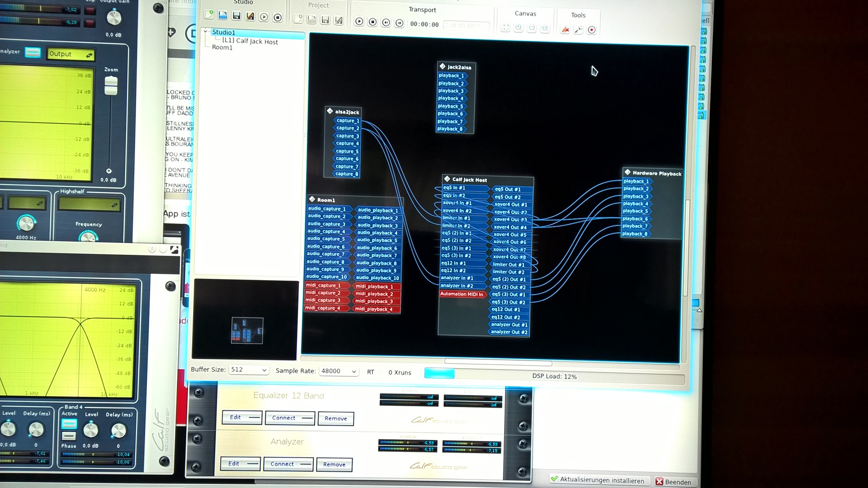Start the studio with the Studio play icon
The image size is (868, 488).
pos(264,17)
